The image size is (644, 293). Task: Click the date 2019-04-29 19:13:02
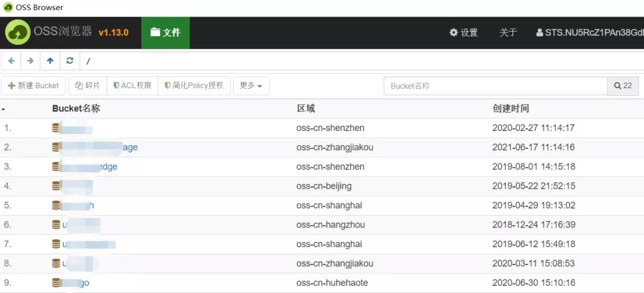[x=534, y=205]
